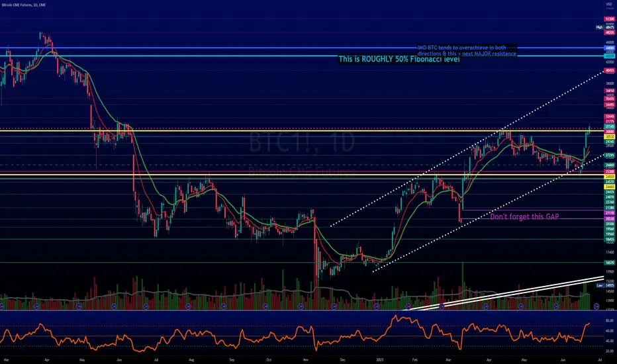Click the contract rollover marker after last candle
Image resolution: width=617 pixels, height=364 pixels.
[x=596, y=306]
